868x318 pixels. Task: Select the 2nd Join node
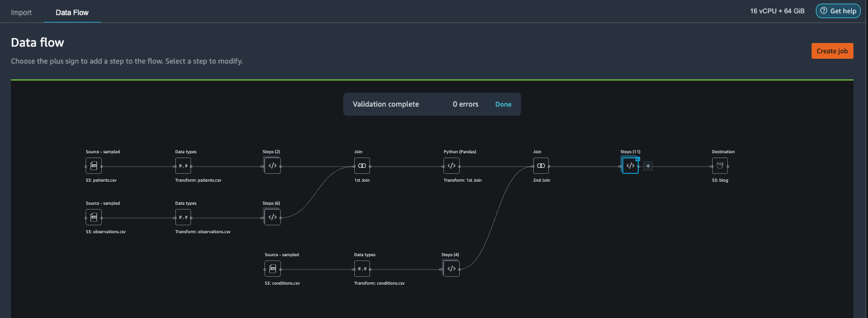coord(541,165)
